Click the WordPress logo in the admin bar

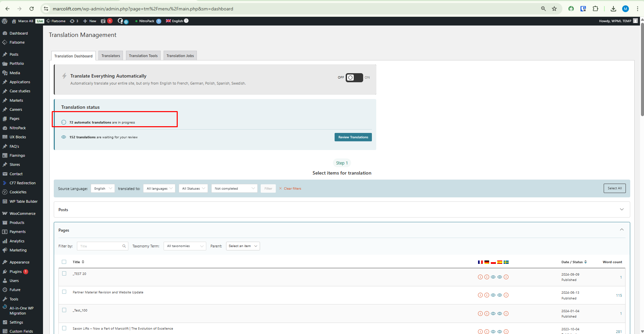(5, 21)
